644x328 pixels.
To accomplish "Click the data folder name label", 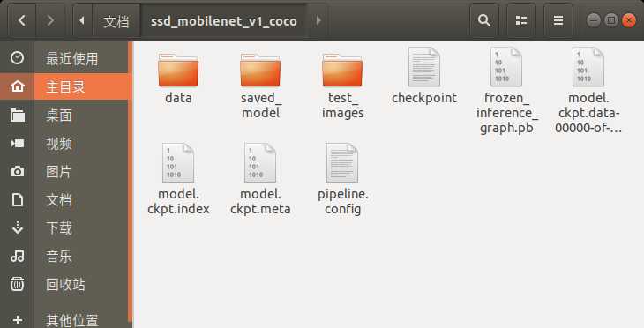I will (178, 98).
